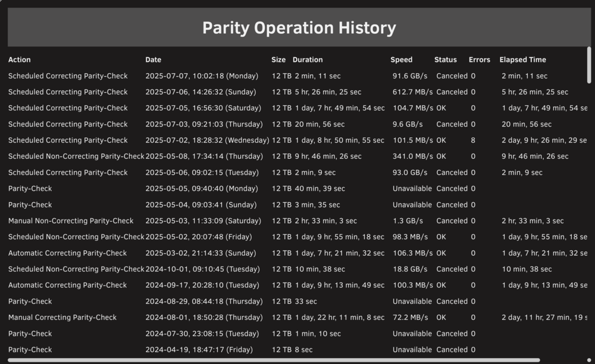Image resolution: width=595 pixels, height=364 pixels.
Task: Click the errors value 8
Action: click(x=473, y=140)
